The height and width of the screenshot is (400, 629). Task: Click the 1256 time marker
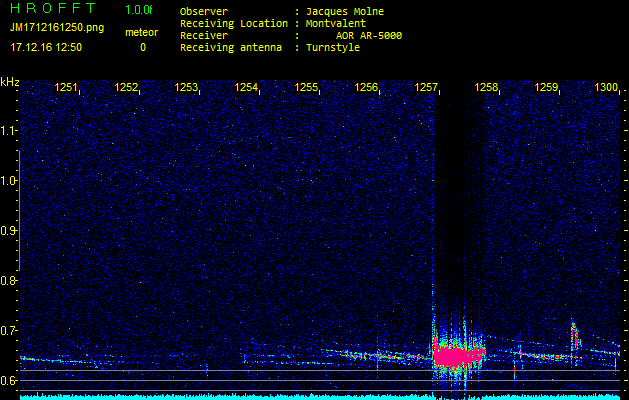[x=366, y=87]
